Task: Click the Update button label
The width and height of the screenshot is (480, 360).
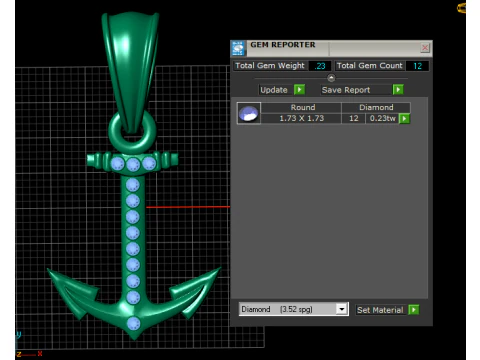Action: 274,90
